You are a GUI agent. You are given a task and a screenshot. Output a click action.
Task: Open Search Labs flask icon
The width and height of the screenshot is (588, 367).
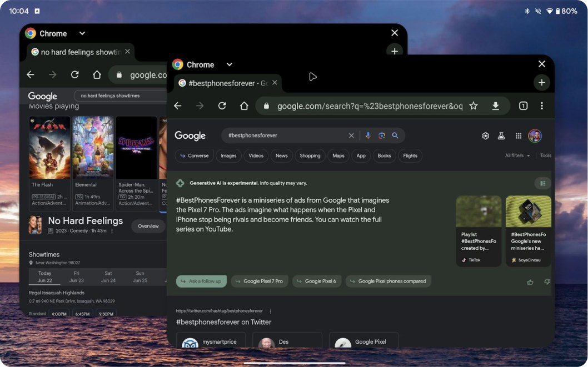point(501,136)
